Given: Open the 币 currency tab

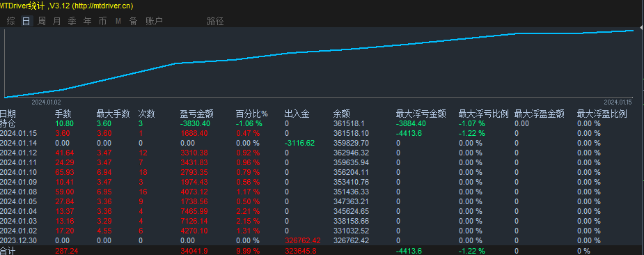Looking at the screenshot, I should 102,22.
